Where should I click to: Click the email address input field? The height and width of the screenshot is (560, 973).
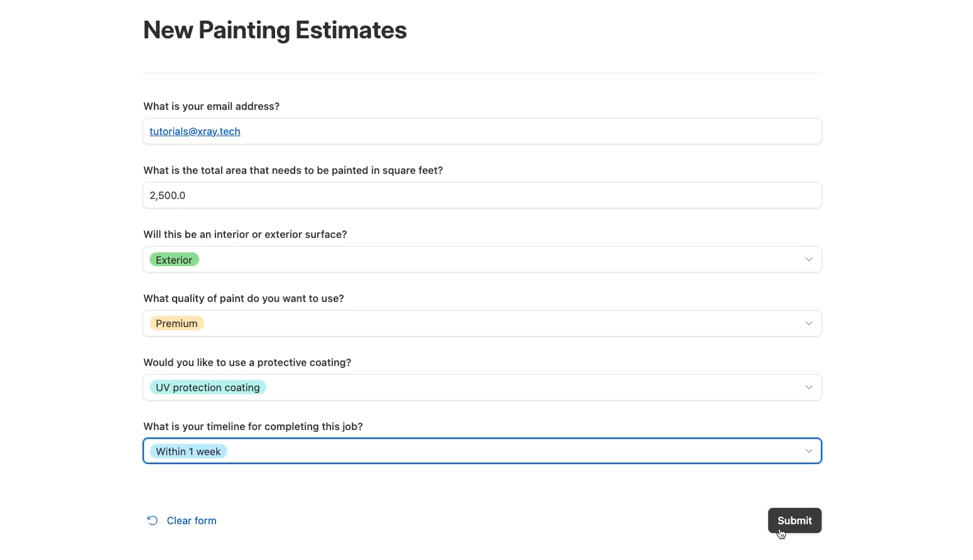(x=482, y=131)
